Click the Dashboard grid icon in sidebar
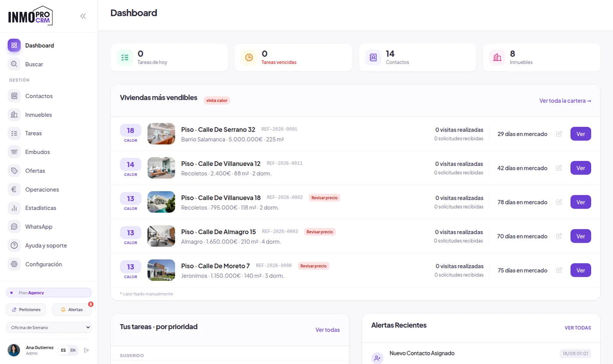The width and height of the screenshot is (613, 364). (14, 45)
